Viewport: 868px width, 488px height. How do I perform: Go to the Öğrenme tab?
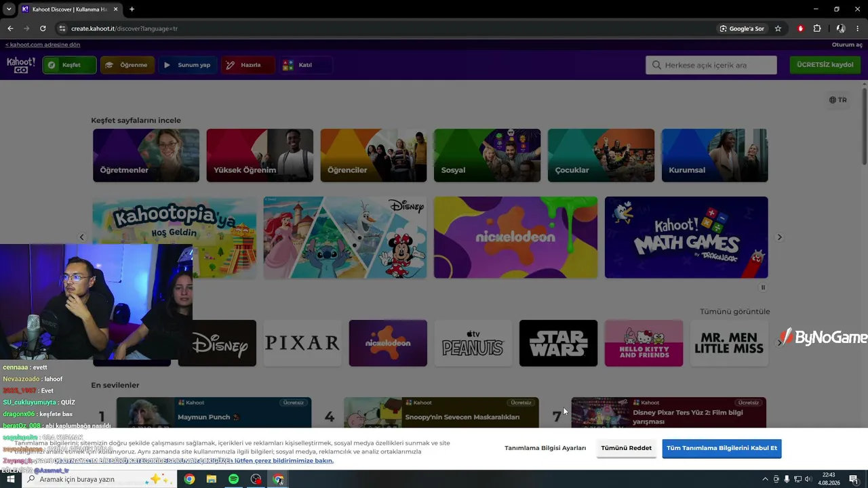tap(127, 65)
